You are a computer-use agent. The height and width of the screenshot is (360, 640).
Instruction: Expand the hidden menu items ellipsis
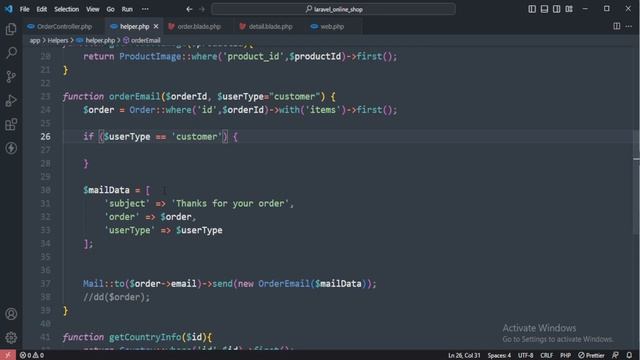(145, 9)
